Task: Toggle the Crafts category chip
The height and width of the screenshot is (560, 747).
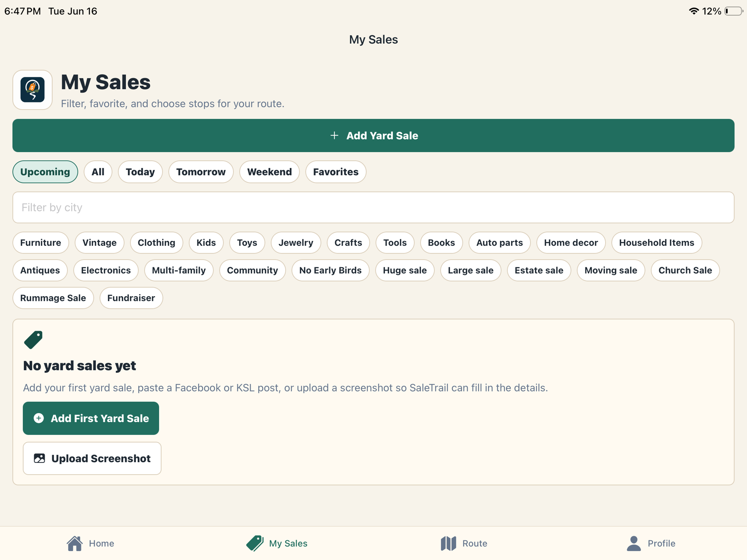Action: (x=348, y=243)
